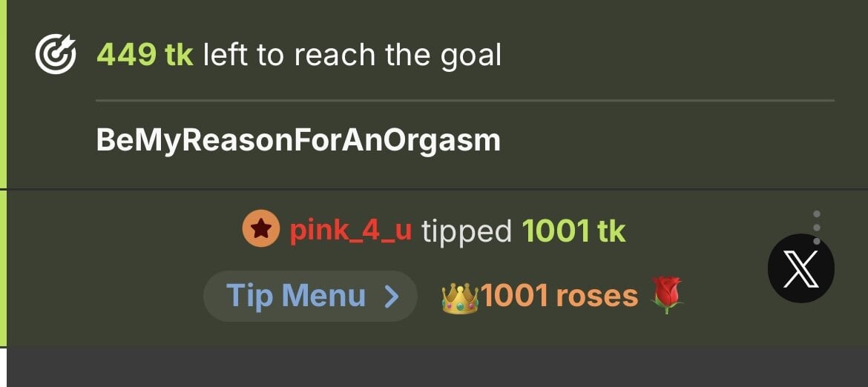Click the BeMyReasonForAnOrgasm goal title
The width and height of the screenshot is (868, 387).
(298, 140)
